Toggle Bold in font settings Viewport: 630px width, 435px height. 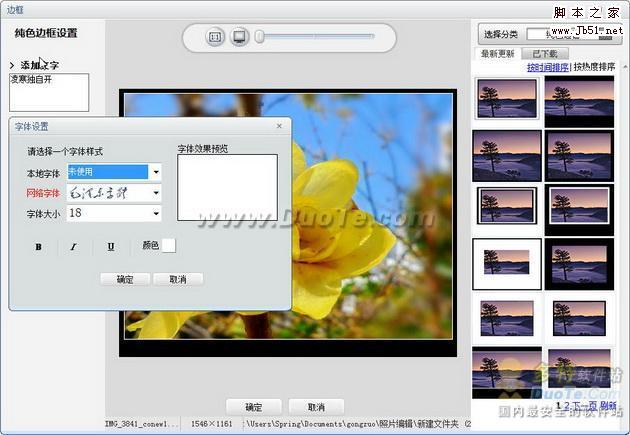coord(39,247)
